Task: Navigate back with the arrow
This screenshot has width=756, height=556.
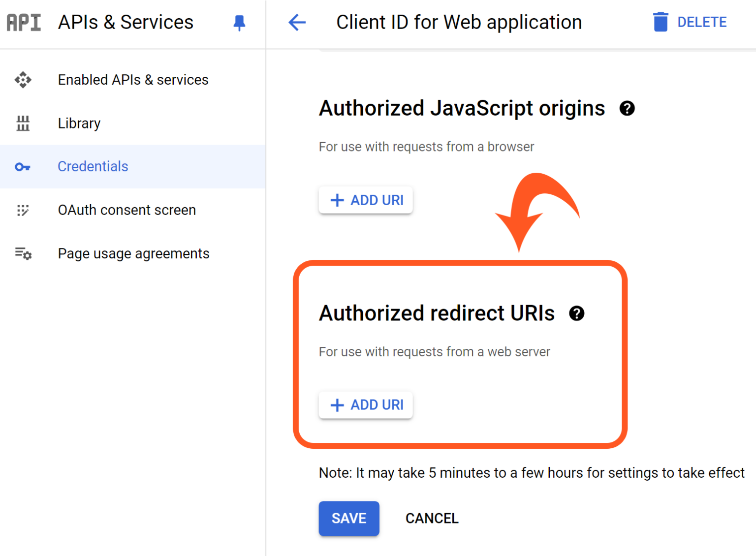Action: (x=297, y=22)
